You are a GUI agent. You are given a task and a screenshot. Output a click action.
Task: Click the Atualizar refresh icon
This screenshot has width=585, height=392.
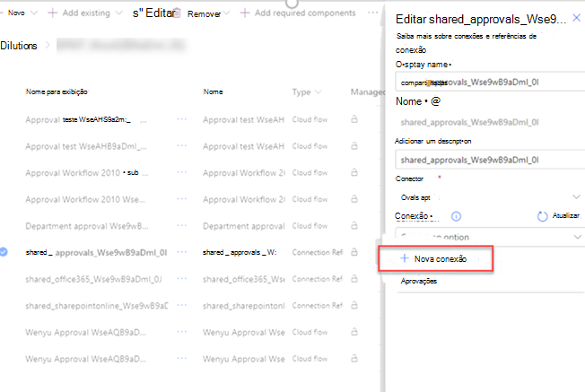pyautogui.click(x=542, y=216)
